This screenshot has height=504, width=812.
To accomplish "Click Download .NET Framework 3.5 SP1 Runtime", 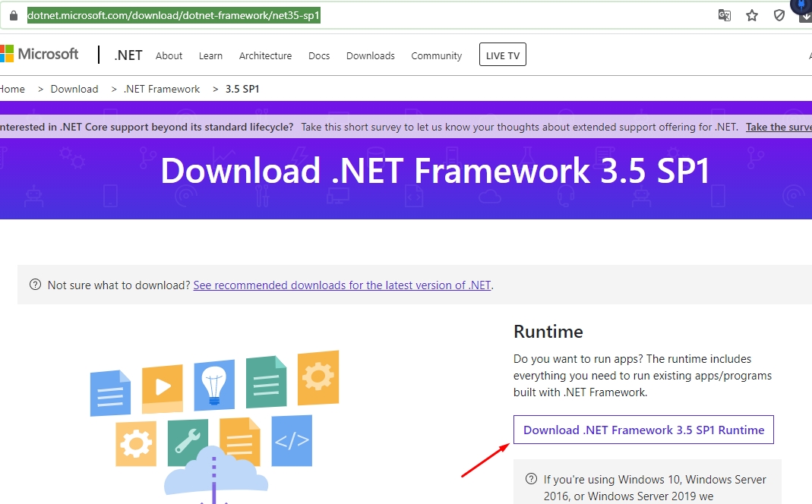I will click(x=643, y=430).
